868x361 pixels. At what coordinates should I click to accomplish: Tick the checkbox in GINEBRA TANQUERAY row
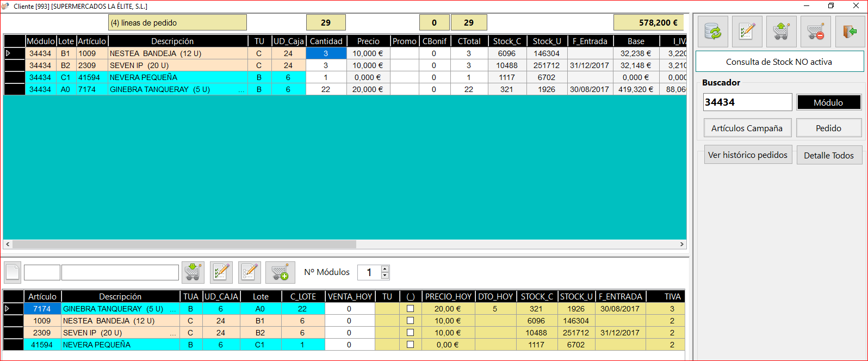pyautogui.click(x=411, y=309)
